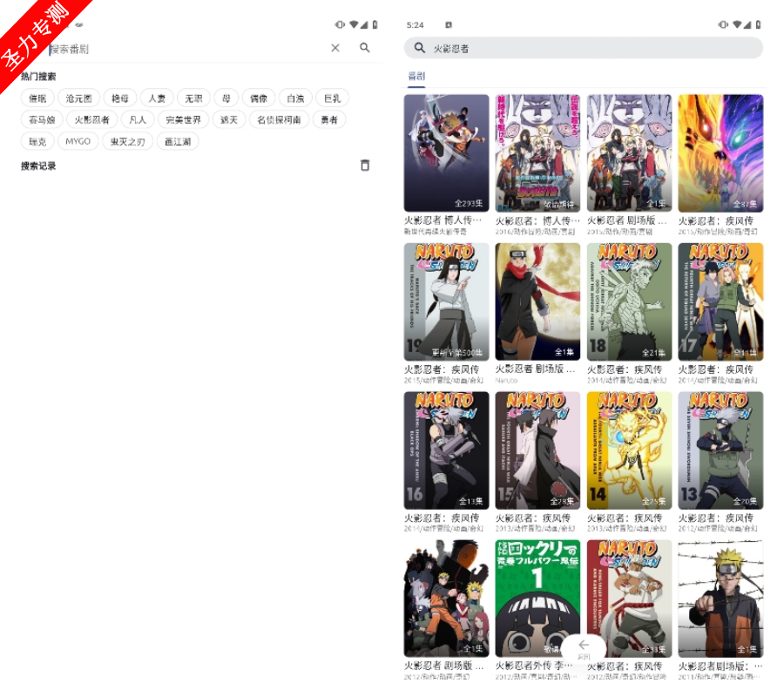Tap the magnifier icon in the 火影忍者 search bar
784x697 pixels.
(420, 48)
